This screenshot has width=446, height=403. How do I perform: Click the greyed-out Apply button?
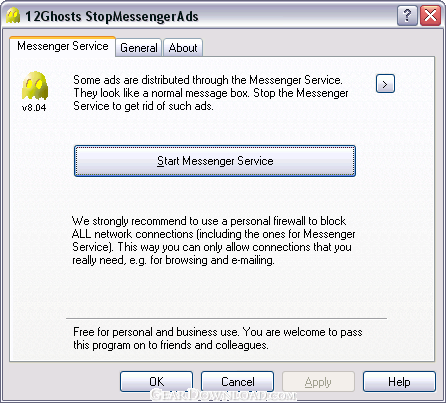pyautogui.click(x=318, y=382)
